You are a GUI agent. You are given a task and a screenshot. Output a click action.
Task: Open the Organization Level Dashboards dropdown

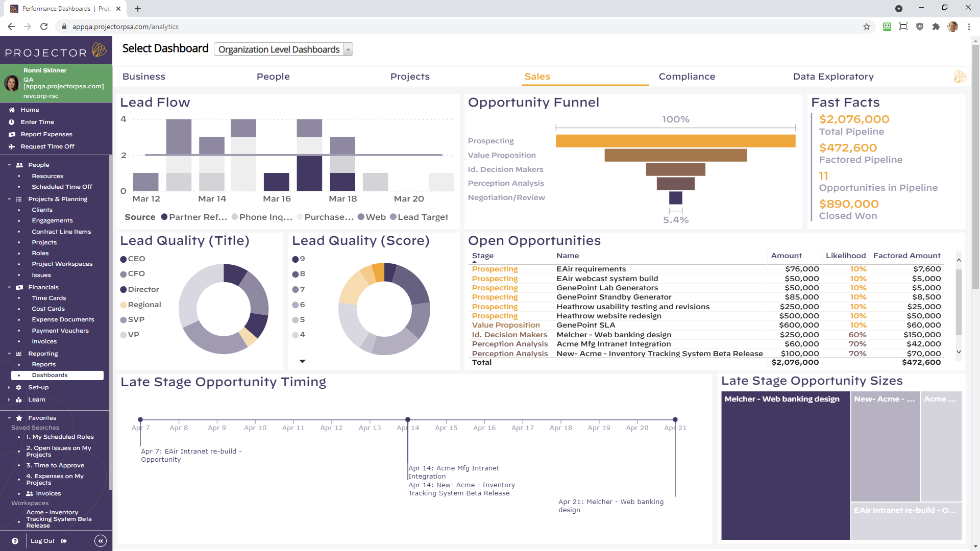click(348, 49)
